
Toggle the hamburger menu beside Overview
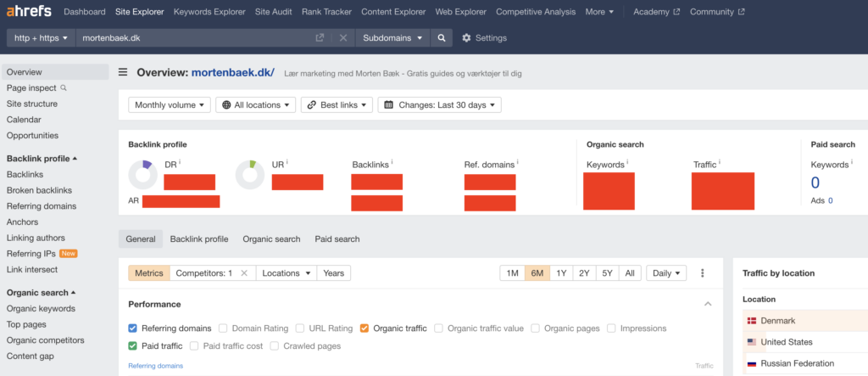123,72
